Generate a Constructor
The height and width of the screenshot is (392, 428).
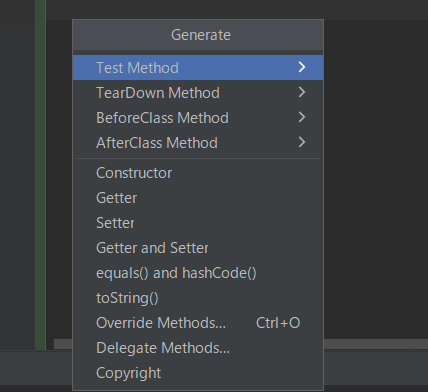[198, 173]
